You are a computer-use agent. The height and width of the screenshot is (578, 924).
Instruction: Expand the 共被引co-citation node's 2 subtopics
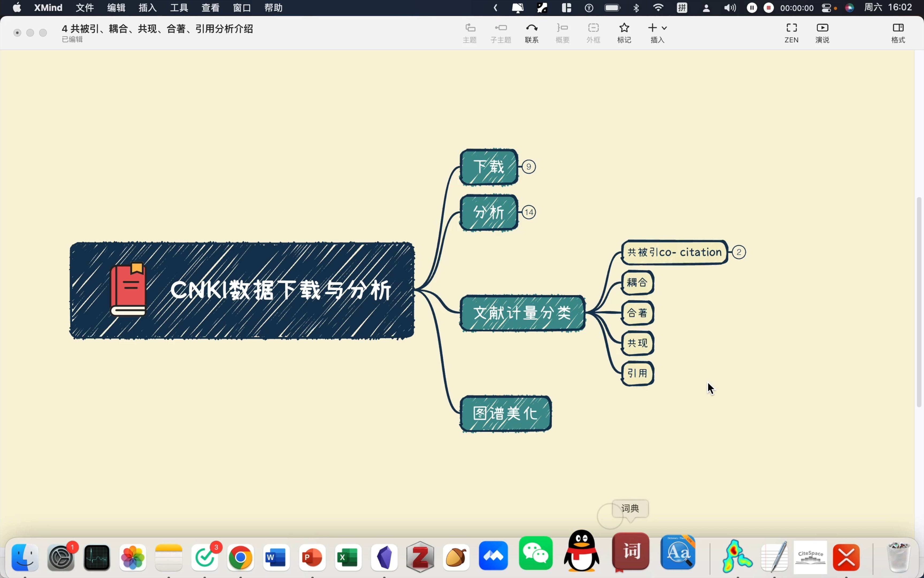pos(739,252)
